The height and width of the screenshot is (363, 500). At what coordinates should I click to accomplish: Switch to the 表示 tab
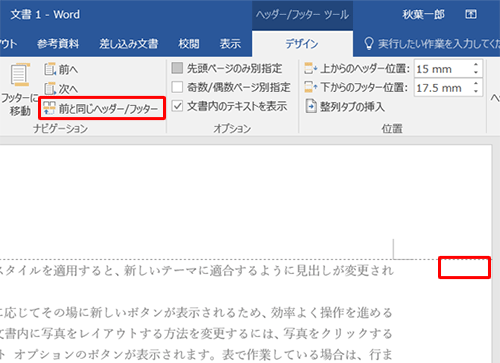230,44
